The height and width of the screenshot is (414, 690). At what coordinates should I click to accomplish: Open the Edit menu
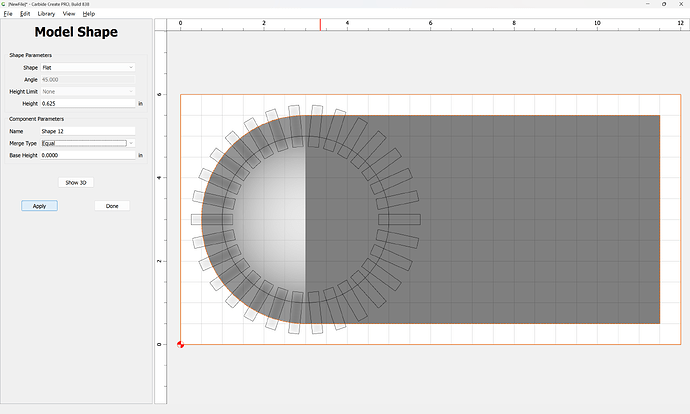click(x=23, y=14)
